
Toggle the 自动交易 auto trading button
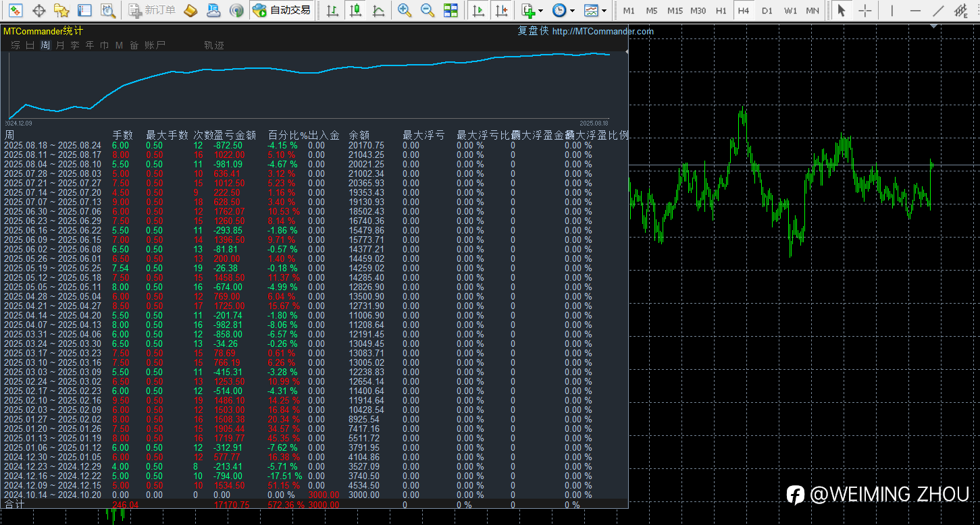[282, 10]
